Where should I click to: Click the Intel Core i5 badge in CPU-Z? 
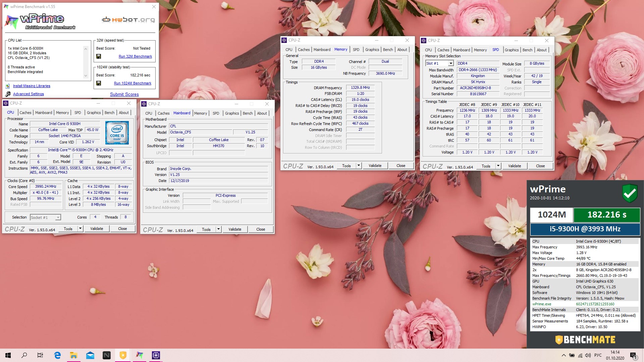(117, 133)
